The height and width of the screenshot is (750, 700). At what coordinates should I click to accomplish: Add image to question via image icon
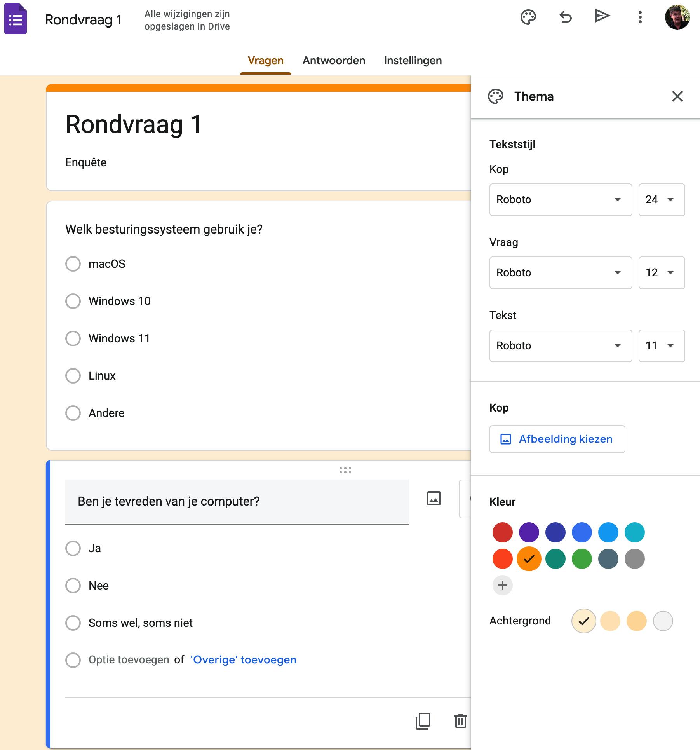pyautogui.click(x=434, y=498)
